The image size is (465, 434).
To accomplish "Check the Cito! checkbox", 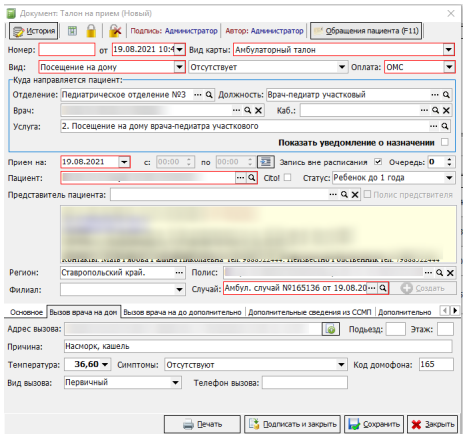I will coord(287,178).
